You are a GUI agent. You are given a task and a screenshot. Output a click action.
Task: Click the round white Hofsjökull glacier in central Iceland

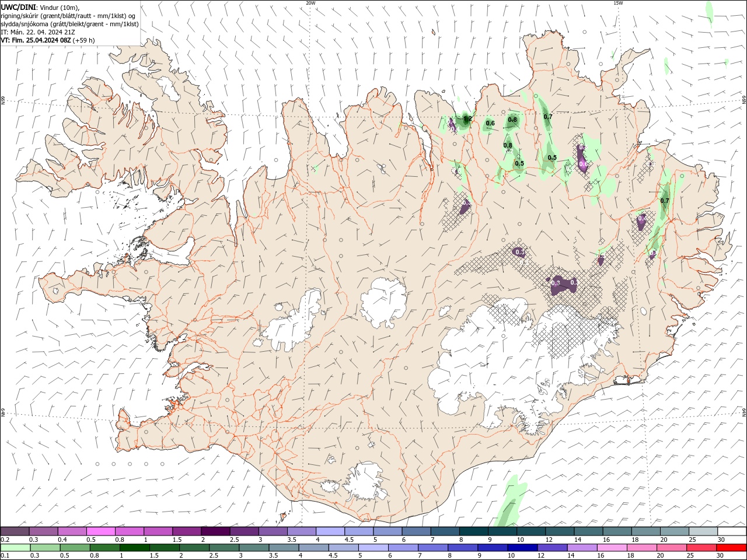384,303
